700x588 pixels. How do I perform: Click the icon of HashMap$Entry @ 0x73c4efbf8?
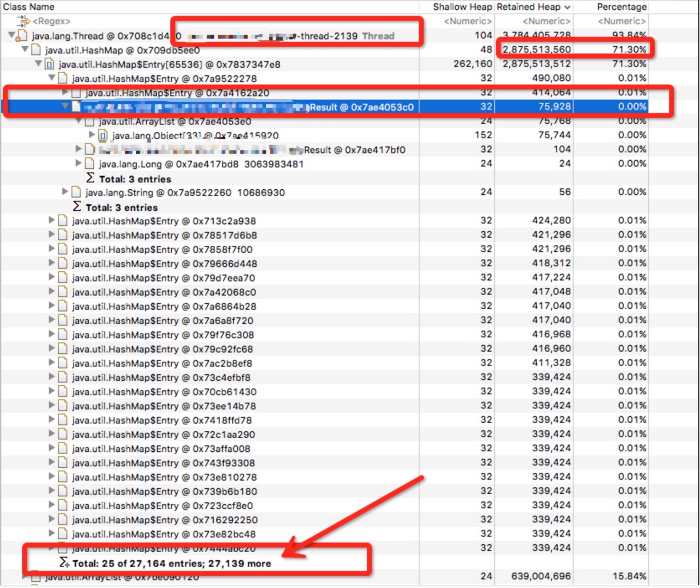pos(63,377)
